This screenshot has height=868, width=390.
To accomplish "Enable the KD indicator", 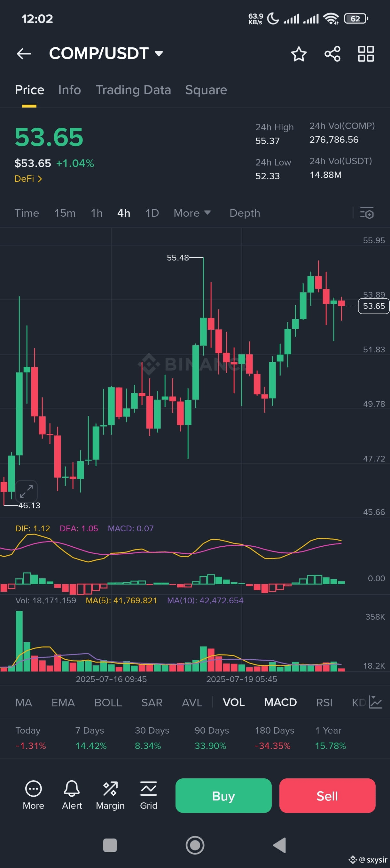I will pyautogui.click(x=358, y=703).
